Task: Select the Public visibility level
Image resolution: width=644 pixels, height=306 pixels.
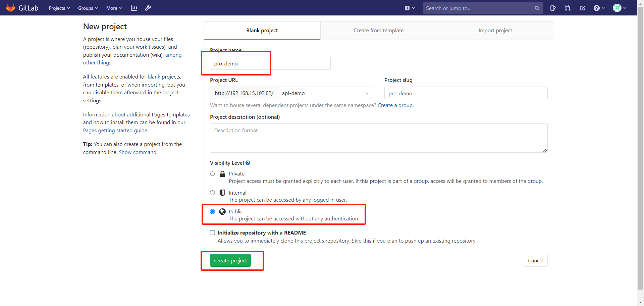Action: click(x=212, y=211)
